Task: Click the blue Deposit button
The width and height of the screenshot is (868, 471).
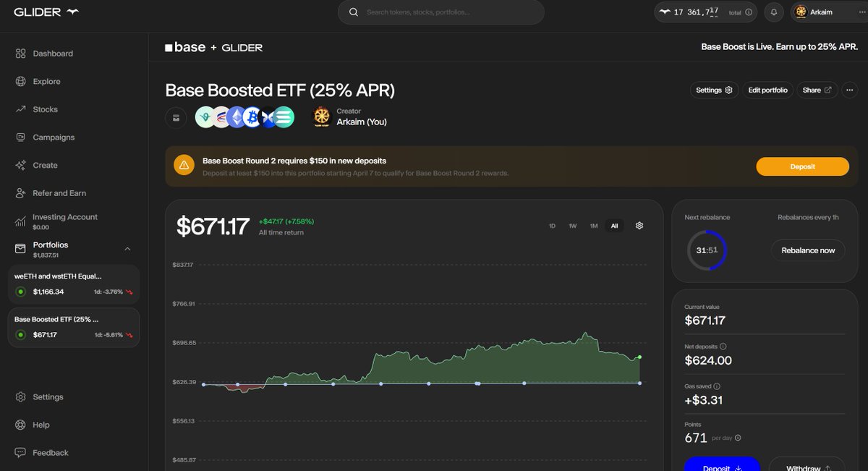Action: (x=722, y=464)
